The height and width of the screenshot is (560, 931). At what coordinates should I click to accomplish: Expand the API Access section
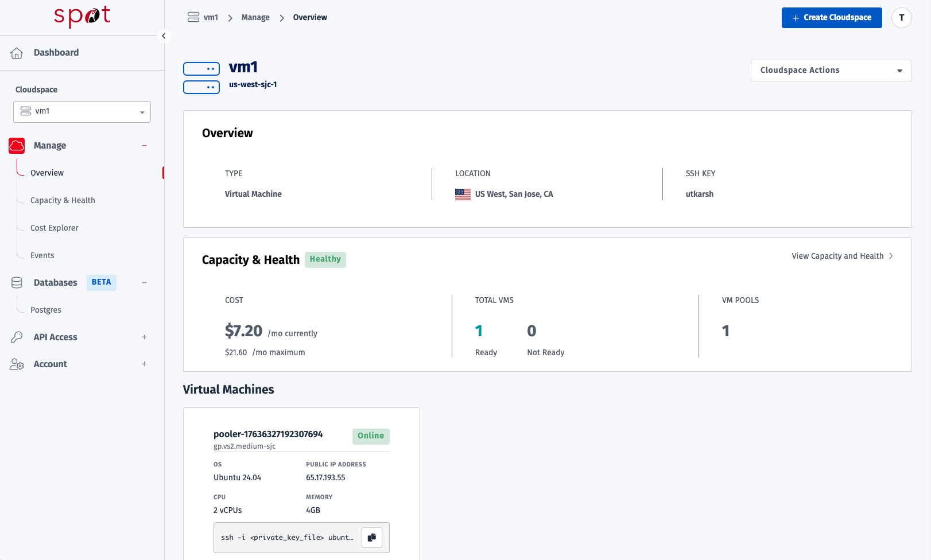click(x=144, y=337)
